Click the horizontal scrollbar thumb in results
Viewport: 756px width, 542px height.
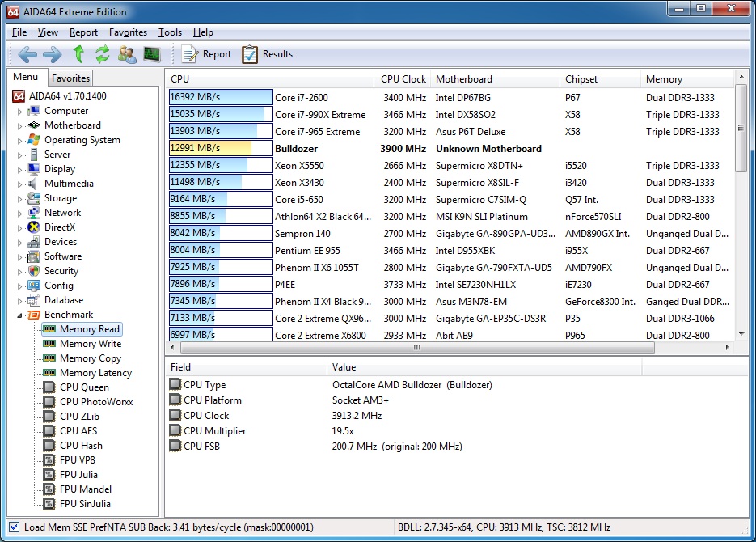[417, 347]
